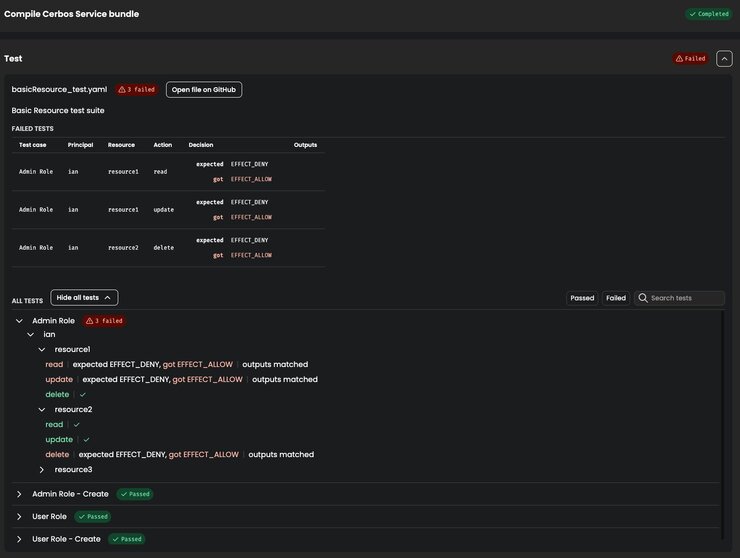Expand the User Role group
The height and width of the screenshot is (558, 740).
19,517
